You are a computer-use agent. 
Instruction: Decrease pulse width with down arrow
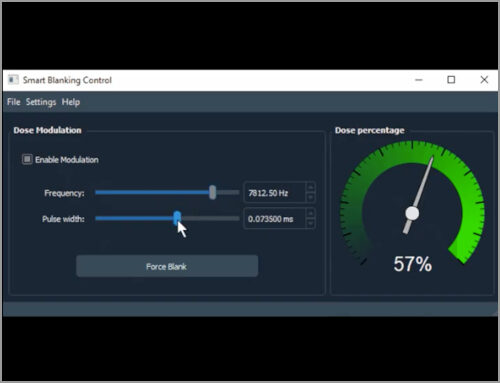(x=310, y=224)
